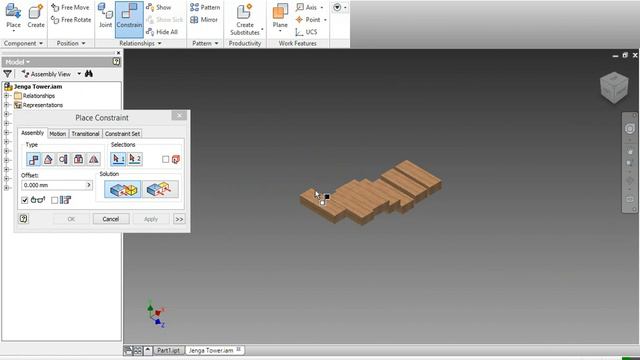Viewport: 640px width, 360px height.
Task: Close the Place Constraint dialog
Action: click(179, 116)
